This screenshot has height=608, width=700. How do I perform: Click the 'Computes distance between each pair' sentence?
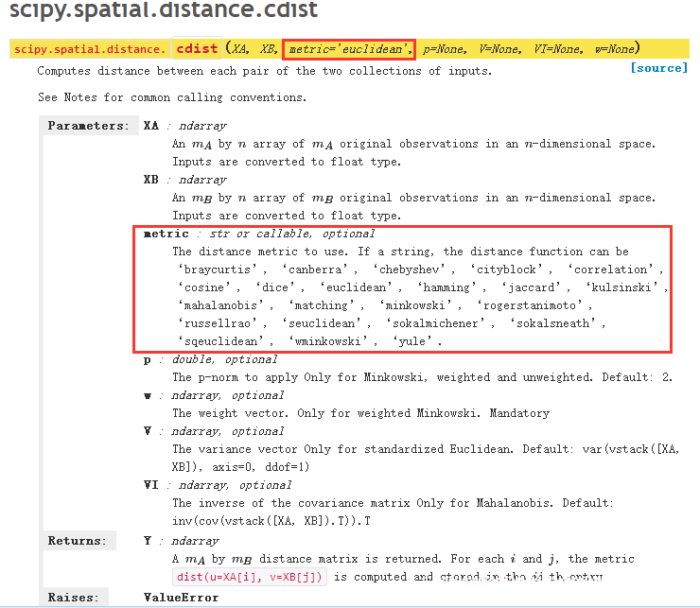264,71
